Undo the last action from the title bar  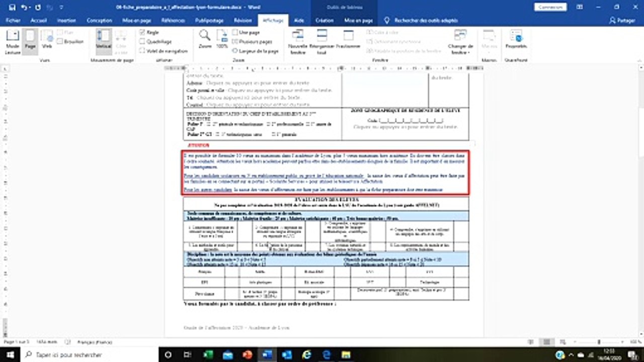[24, 8]
